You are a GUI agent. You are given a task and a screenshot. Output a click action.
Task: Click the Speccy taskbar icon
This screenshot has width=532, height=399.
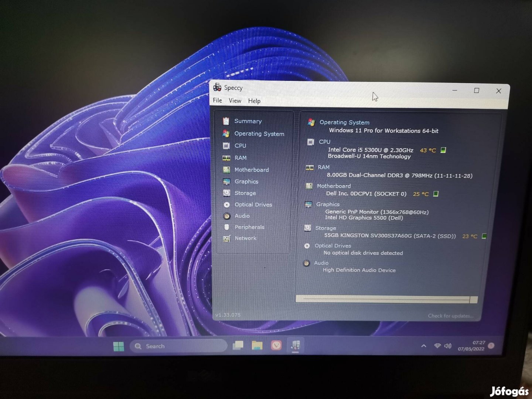coord(295,345)
